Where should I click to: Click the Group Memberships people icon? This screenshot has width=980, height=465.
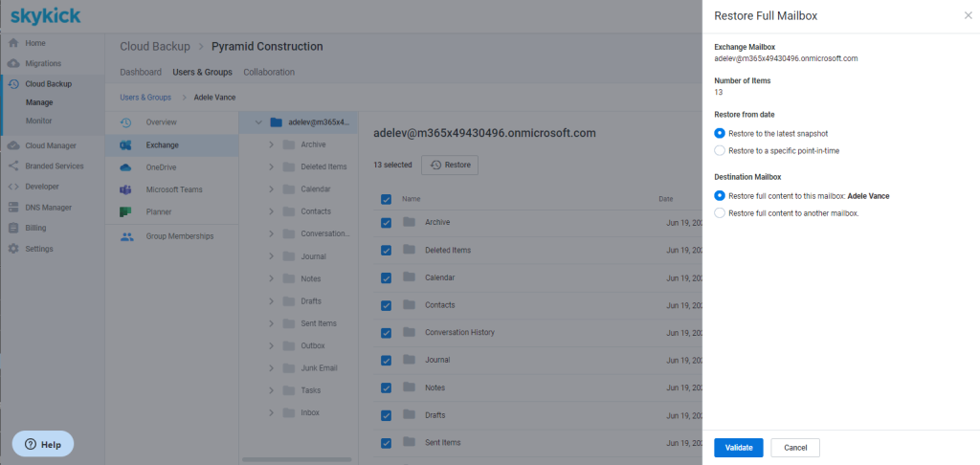pos(127,237)
